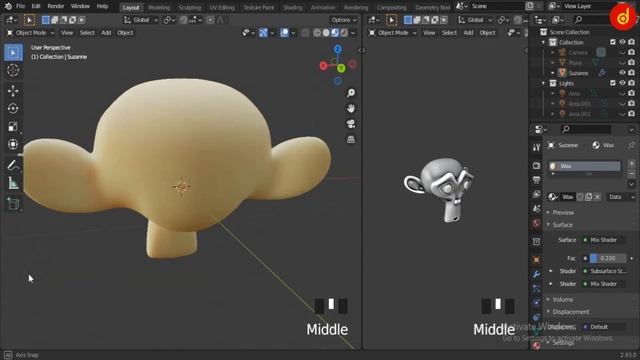Viewport: 640px width, 360px height.
Task: Toggle Collection exclude checkbox
Action: [x=613, y=42]
